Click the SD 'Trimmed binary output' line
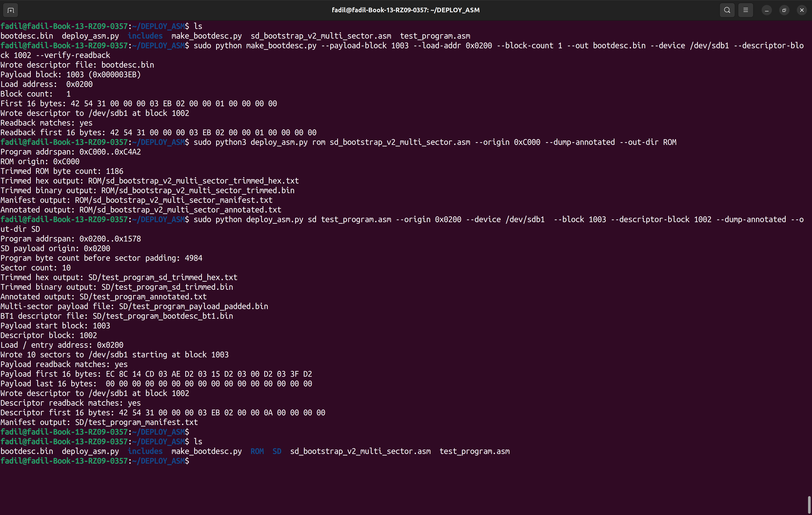The image size is (812, 515). (x=117, y=287)
